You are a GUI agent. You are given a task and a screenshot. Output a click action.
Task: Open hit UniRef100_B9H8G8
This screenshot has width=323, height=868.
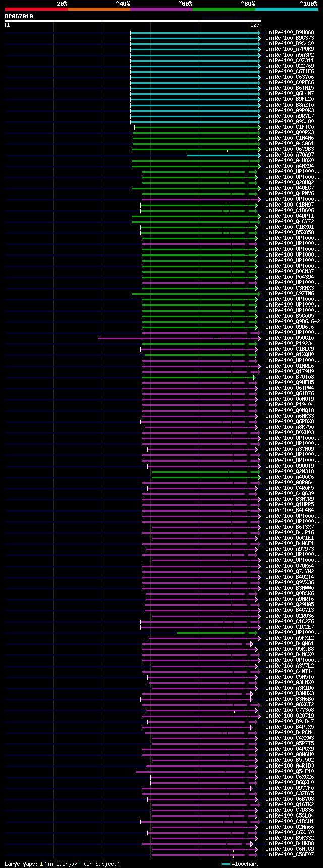(290, 32)
